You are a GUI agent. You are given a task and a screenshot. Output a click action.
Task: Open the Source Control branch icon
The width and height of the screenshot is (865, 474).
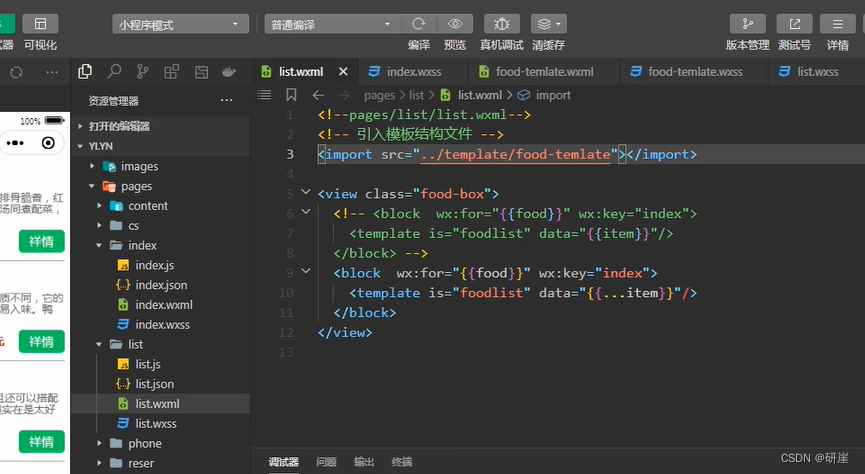[x=142, y=72]
